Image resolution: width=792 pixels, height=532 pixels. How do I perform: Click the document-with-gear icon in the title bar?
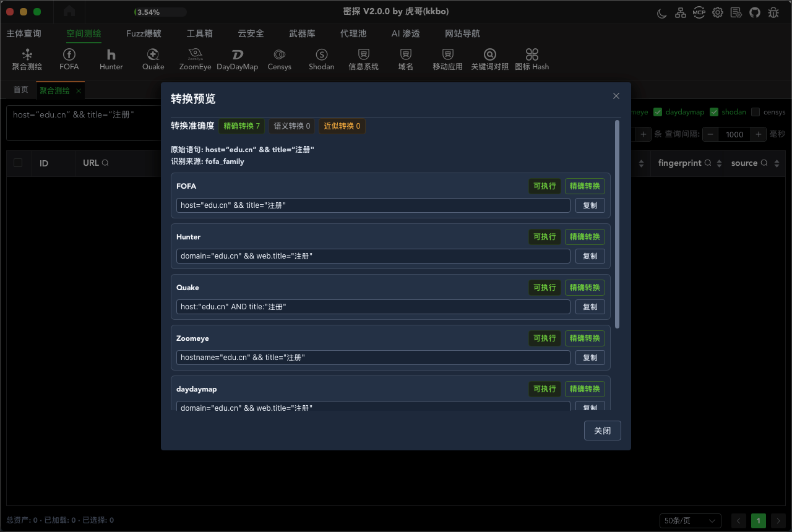[736, 12]
